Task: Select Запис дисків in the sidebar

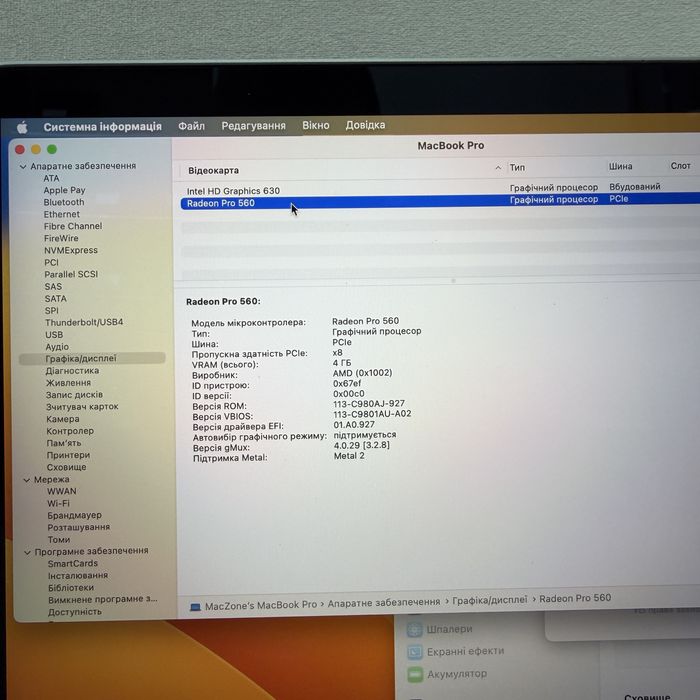Action: [x=74, y=395]
